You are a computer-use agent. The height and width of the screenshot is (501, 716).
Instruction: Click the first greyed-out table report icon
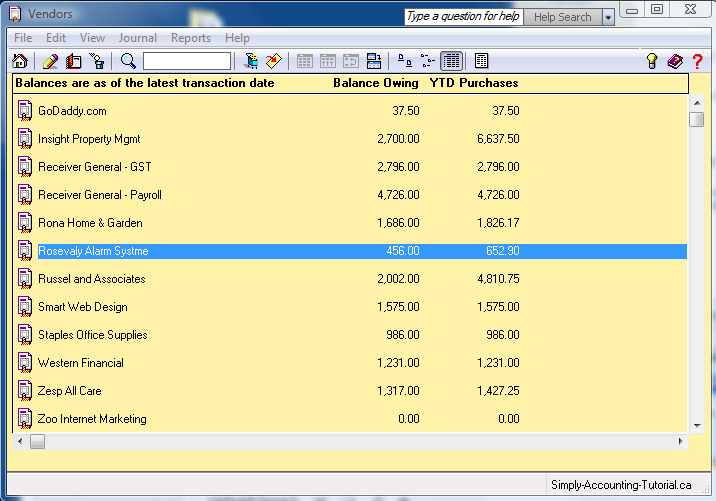pyautogui.click(x=305, y=61)
